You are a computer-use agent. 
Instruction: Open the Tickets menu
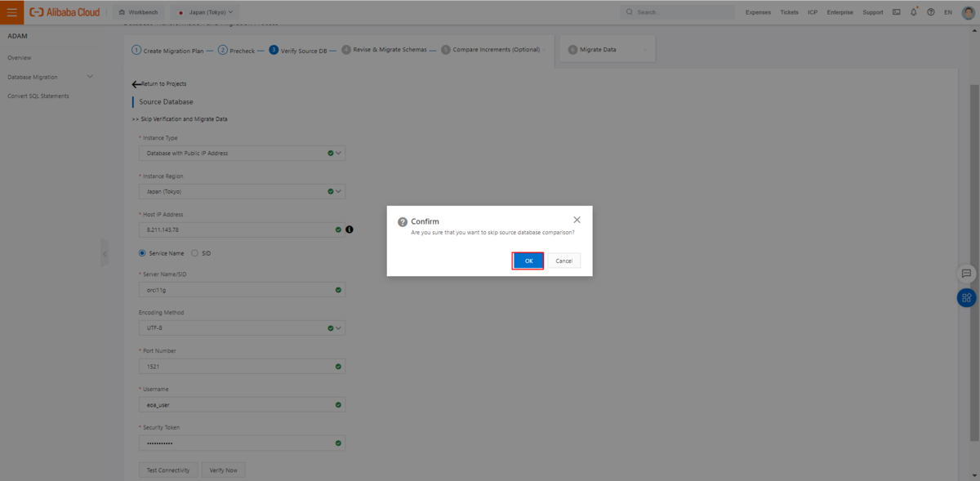click(x=790, y=12)
